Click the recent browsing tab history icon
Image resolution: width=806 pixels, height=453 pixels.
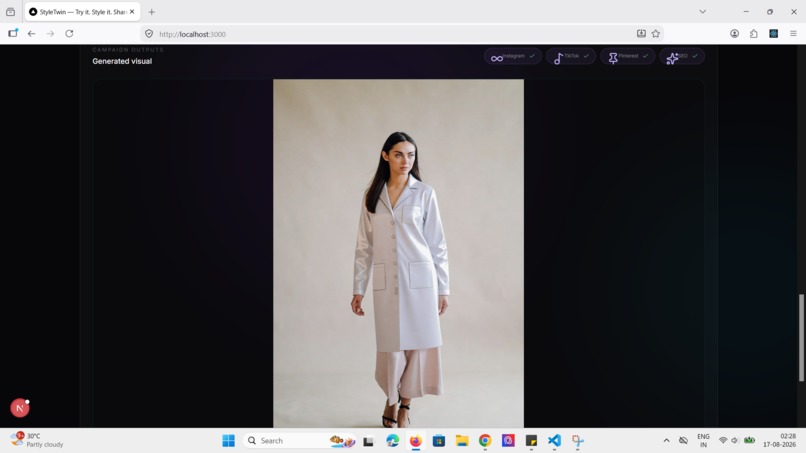click(10, 12)
